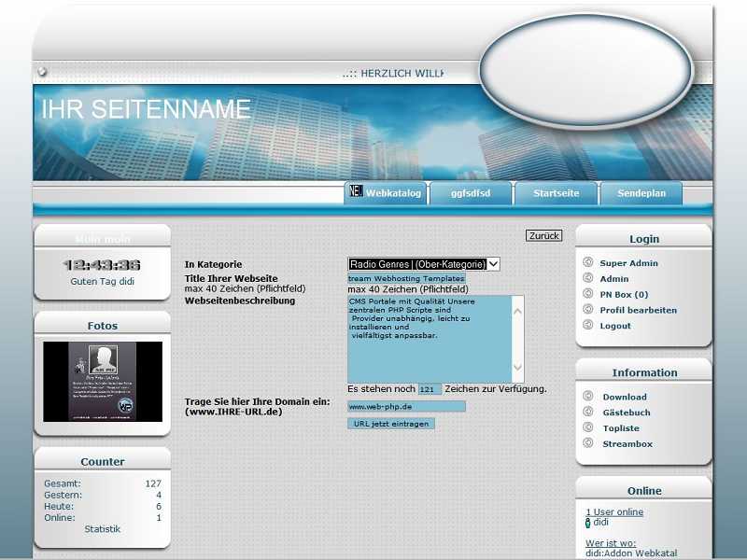
Task: Click the bullet icon beside Streambox
Action: 588,443
